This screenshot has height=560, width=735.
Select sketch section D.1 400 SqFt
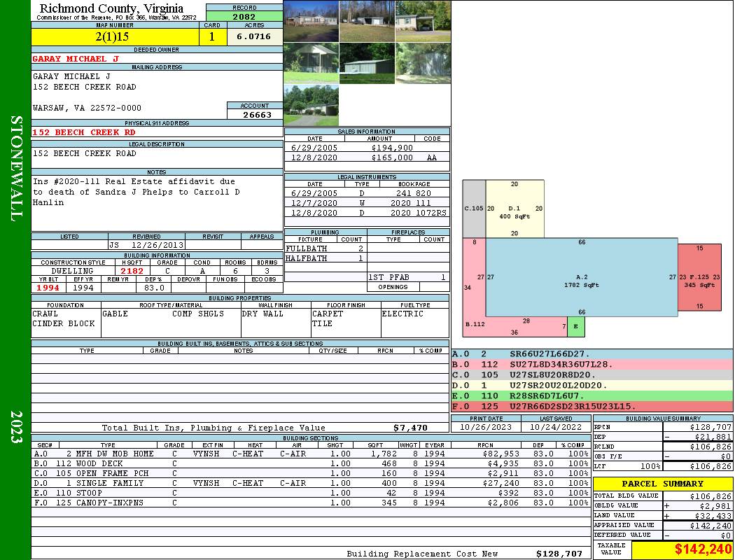(514, 209)
